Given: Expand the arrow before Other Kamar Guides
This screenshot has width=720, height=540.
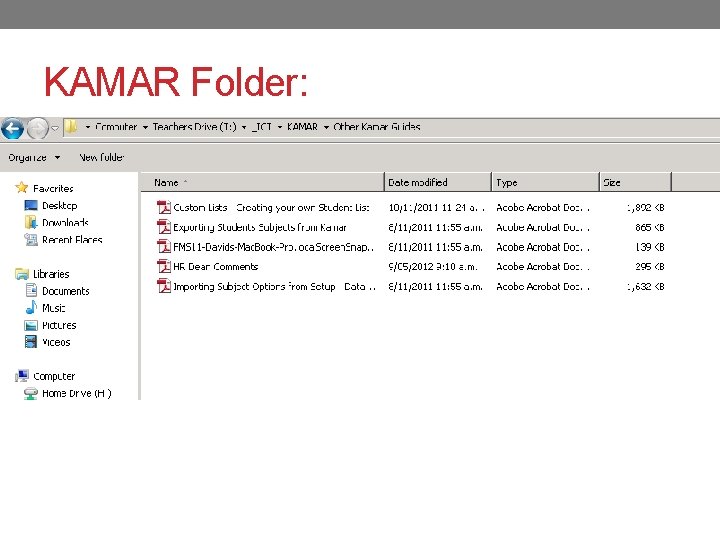Looking at the screenshot, I should 326,127.
